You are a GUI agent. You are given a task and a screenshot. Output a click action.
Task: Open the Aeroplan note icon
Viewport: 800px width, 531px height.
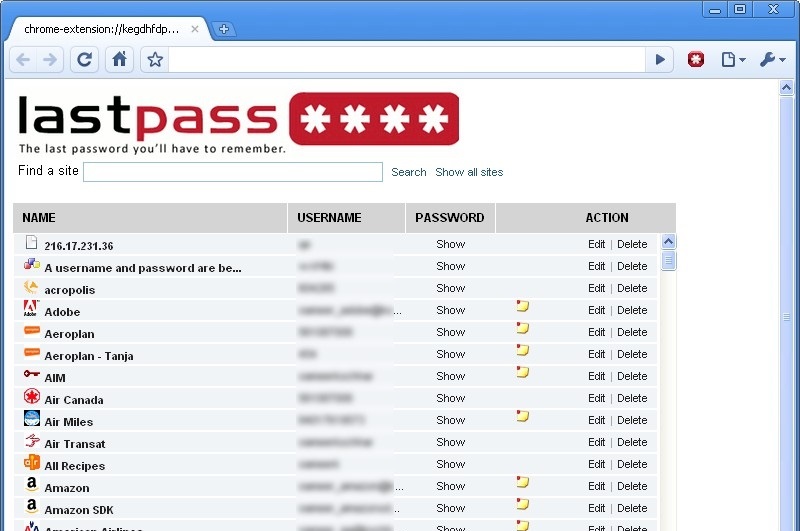[522, 328]
